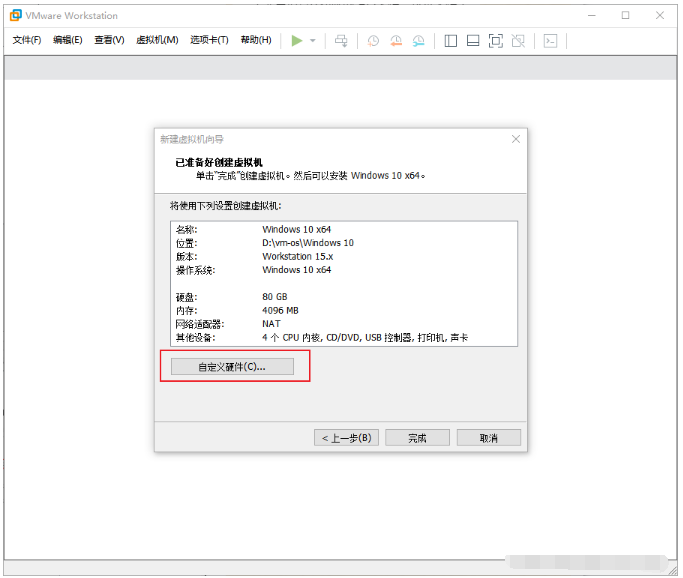The width and height of the screenshot is (683, 578).
Task: Open the power options dropdown arrow
Action: pyautogui.click(x=312, y=41)
